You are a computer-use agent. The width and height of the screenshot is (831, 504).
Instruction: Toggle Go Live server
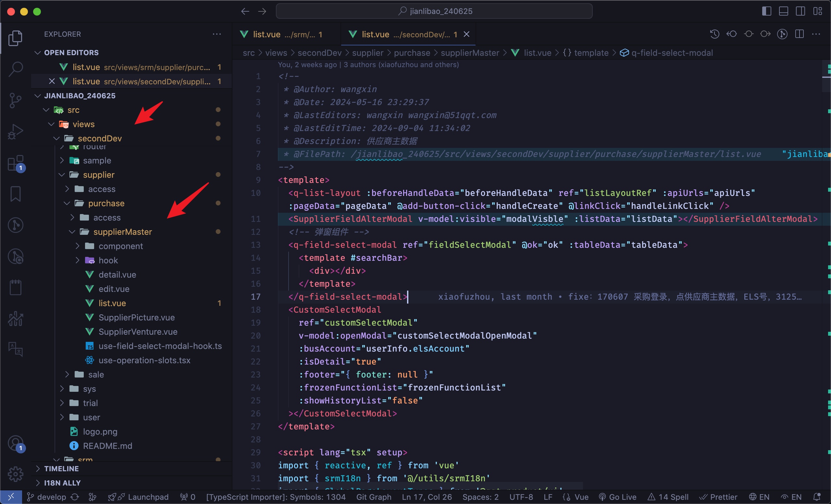tap(617, 497)
